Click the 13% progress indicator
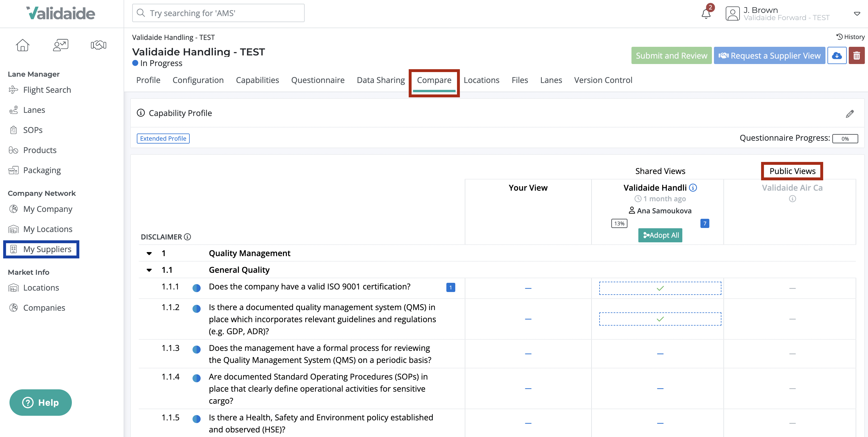868x437 pixels. [619, 223]
